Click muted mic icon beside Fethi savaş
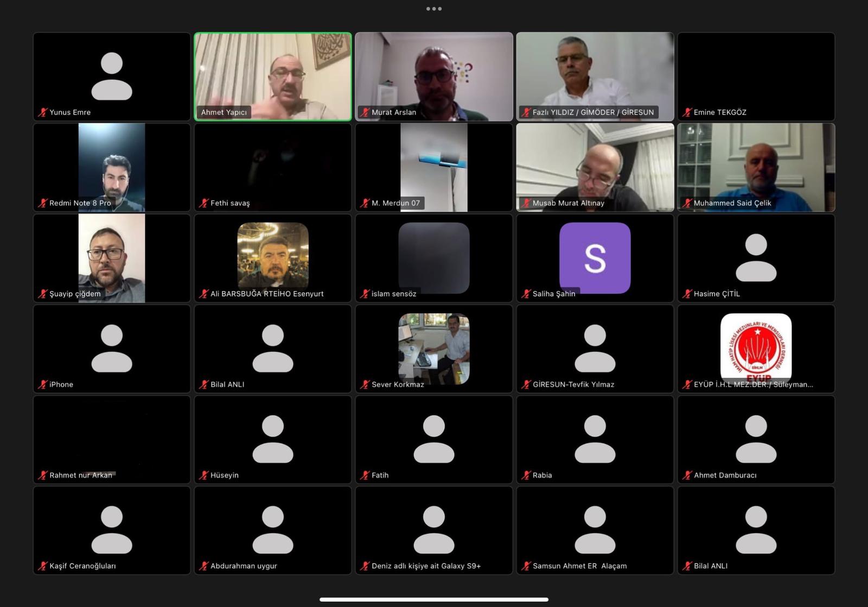This screenshot has height=607, width=868. (204, 203)
